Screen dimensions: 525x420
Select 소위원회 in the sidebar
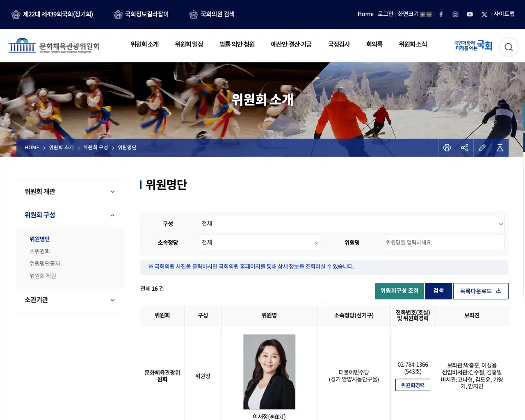40,251
